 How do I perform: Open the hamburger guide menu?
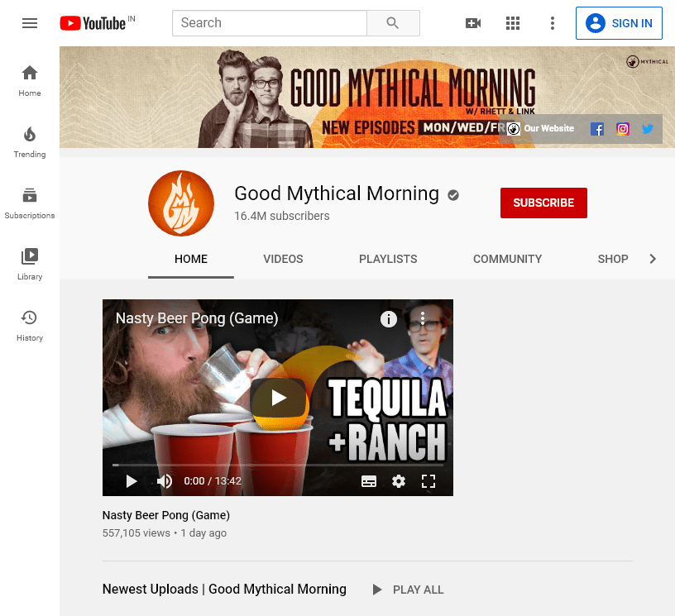pyautogui.click(x=30, y=23)
